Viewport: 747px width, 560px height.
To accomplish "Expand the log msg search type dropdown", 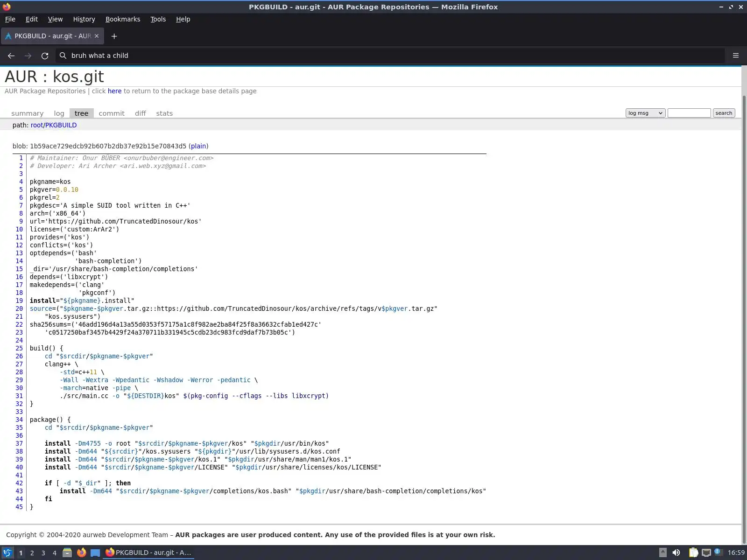I will 645,113.
